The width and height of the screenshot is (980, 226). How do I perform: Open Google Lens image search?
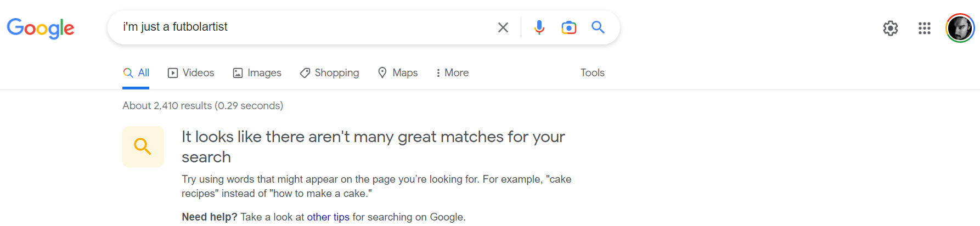point(569,27)
